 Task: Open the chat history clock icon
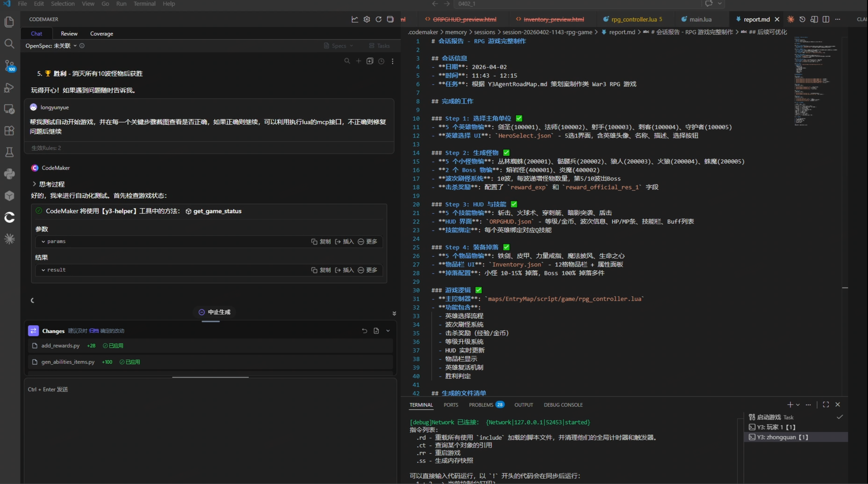pos(381,61)
